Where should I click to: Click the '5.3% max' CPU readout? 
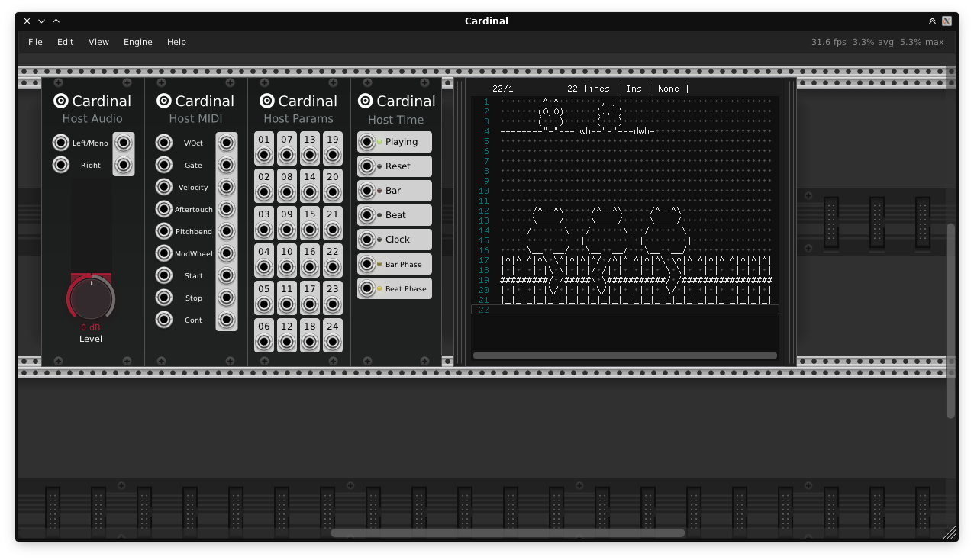pyautogui.click(x=922, y=42)
